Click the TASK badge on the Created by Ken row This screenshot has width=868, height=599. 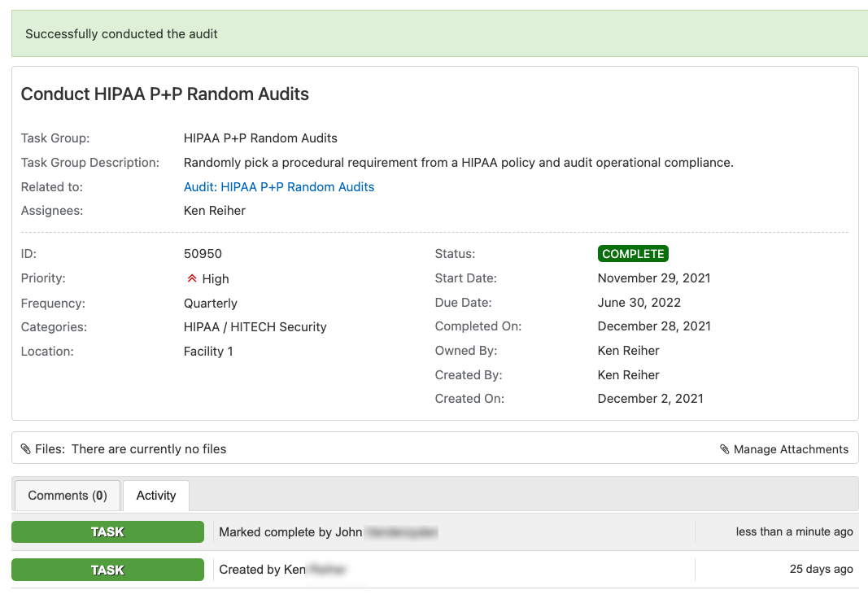107,570
